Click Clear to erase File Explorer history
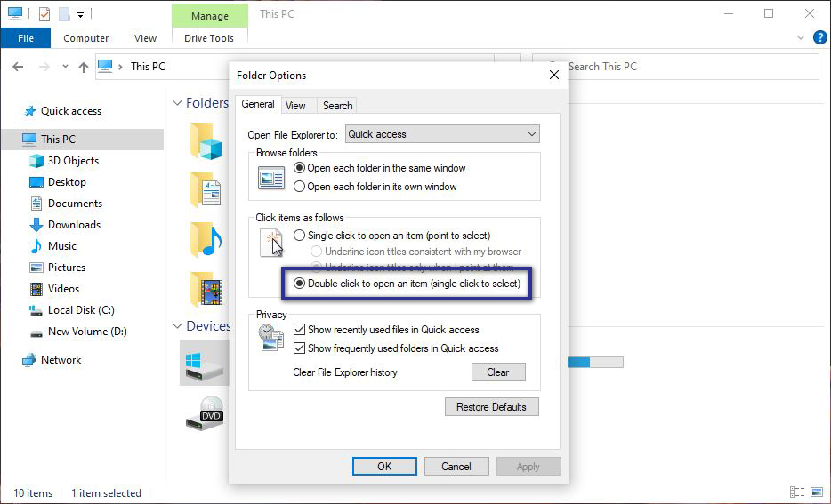This screenshot has width=831, height=504. click(498, 372)
